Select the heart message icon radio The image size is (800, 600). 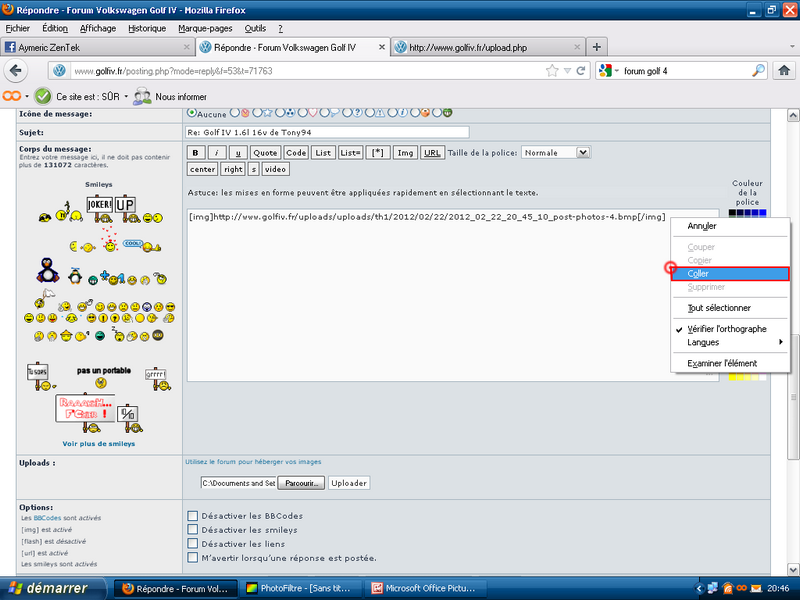coord(303,113)
